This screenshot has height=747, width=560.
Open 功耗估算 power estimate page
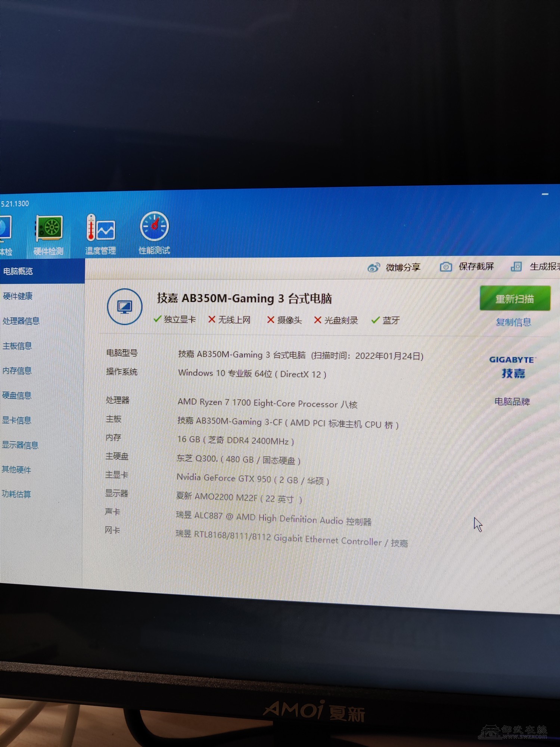[16, 494]
